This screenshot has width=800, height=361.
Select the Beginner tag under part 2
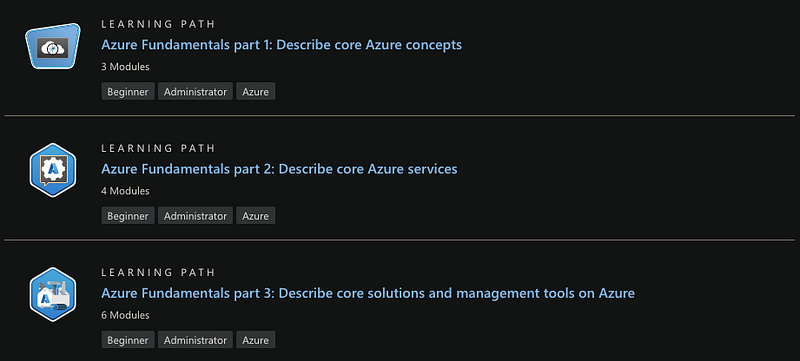pos(128,216)
